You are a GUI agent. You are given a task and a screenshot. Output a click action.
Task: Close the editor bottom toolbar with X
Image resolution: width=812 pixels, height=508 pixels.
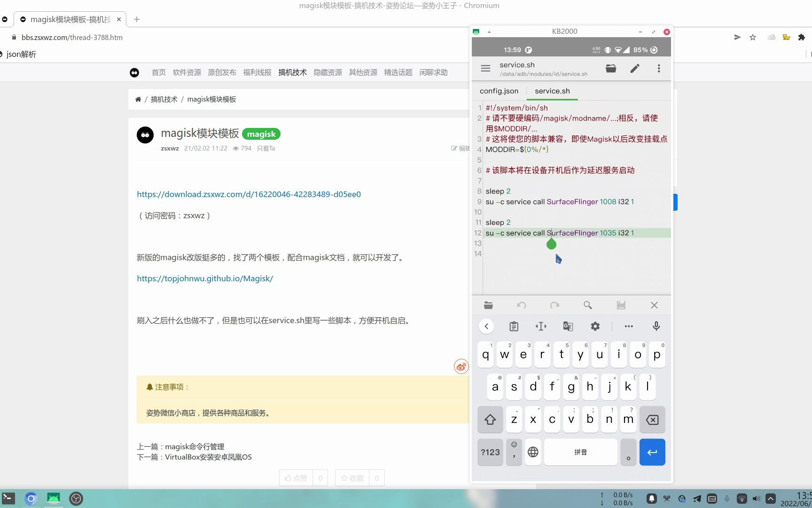(x=654, y=305)
